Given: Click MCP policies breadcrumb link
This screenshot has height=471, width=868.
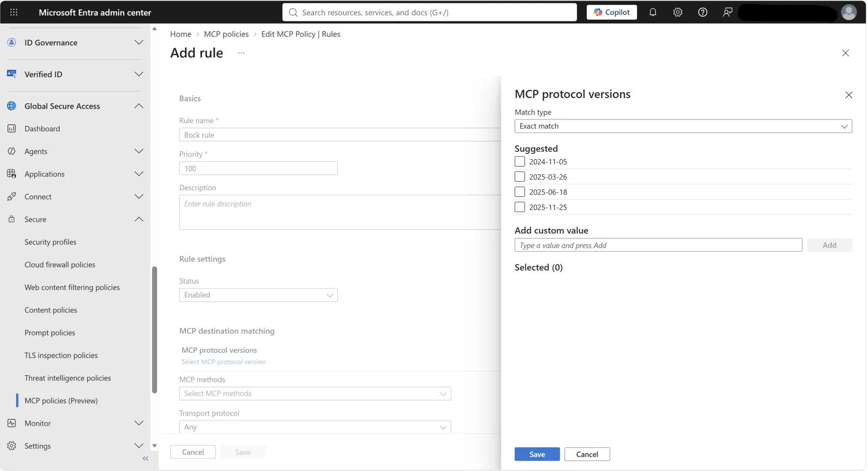Looking at the screenshot, I should 226,34.
